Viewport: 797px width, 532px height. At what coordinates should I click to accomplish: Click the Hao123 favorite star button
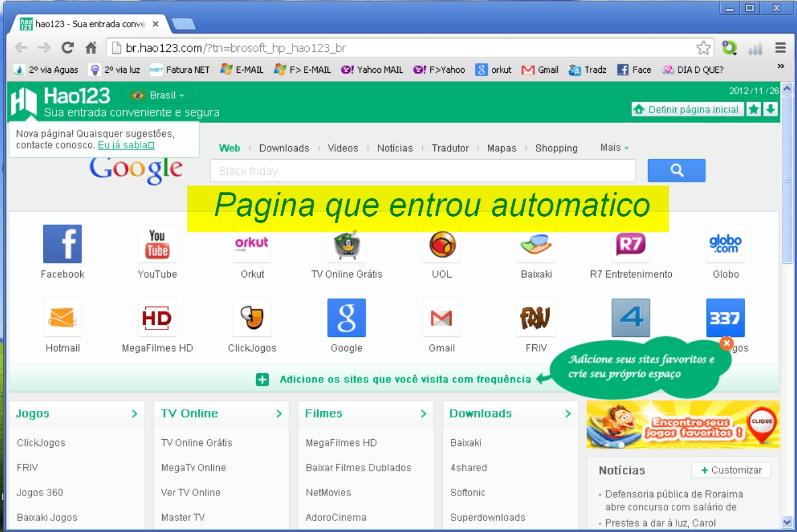coord(754,109)
